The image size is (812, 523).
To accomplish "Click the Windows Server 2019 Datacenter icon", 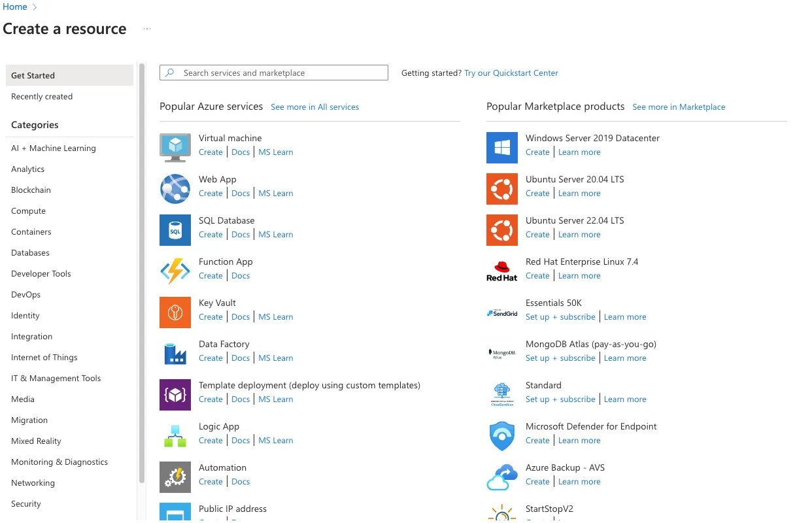I will [502, 148].
